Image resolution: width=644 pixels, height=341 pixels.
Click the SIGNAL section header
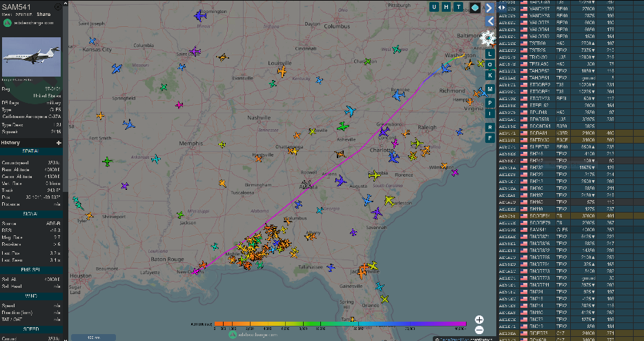point(31,214)
